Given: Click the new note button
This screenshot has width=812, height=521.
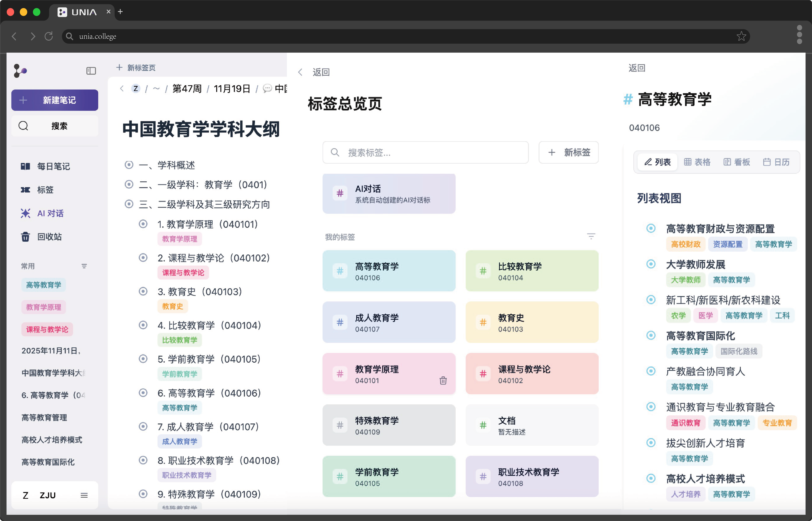Looking at the screenshot, I should (x=55, y=100).
